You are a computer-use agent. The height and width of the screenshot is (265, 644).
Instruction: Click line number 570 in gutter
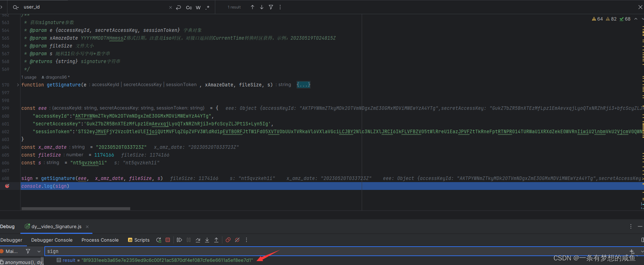[6, 85]
